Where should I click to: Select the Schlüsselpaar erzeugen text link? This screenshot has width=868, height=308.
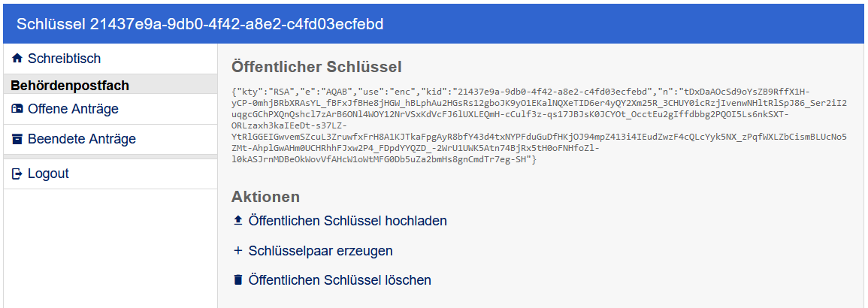320,251
